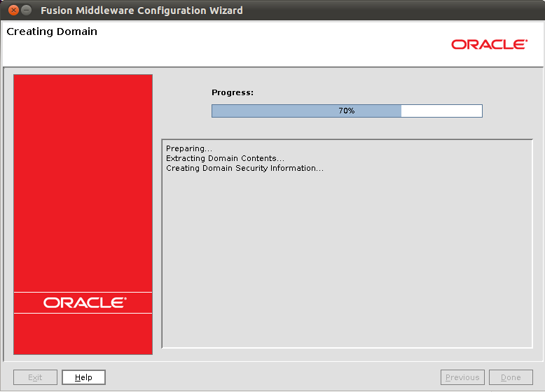Click the filled blue part of progress bar
545x392 pixels.
pyautogui.click(x=280, y=111)
